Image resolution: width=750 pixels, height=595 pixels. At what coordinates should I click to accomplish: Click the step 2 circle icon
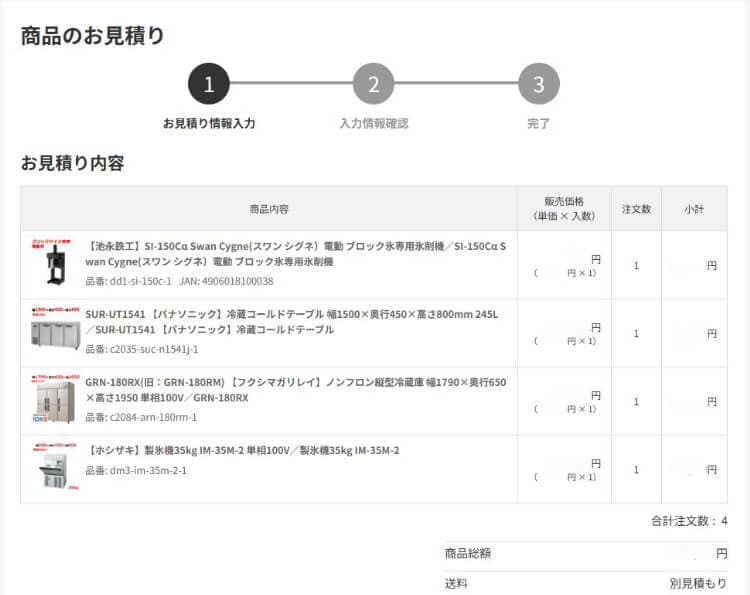pyautogui.click(x=374, y=84)
